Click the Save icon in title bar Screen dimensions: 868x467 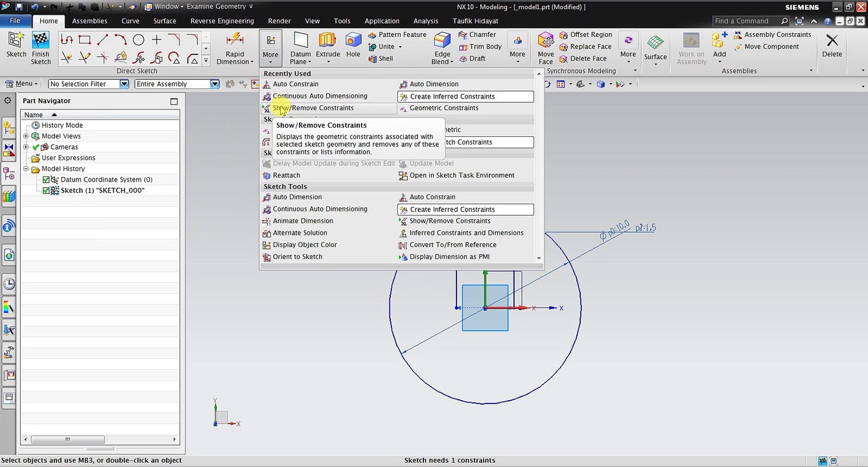(x=19, y=6)
